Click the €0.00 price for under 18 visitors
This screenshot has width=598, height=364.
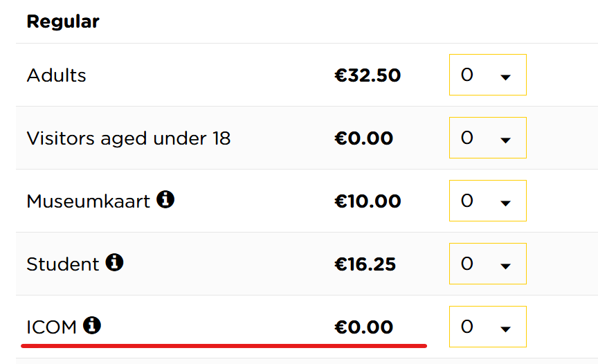[363, 138]
